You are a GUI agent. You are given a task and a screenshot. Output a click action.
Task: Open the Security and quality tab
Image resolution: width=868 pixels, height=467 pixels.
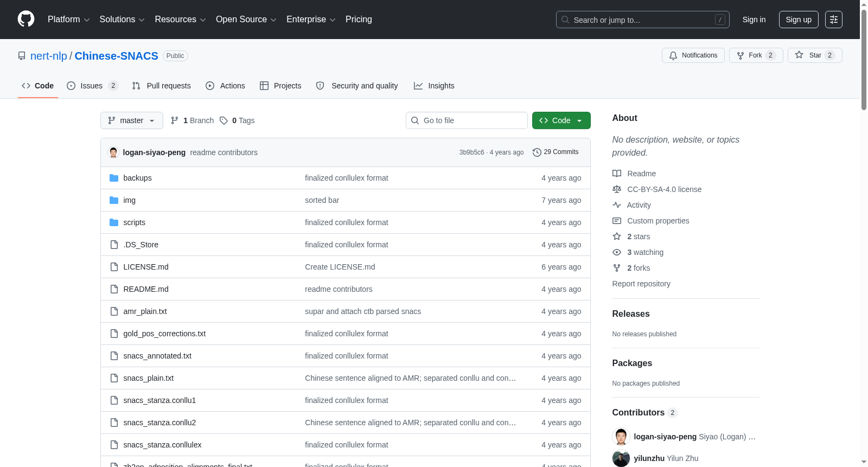[x=357, y=86]
